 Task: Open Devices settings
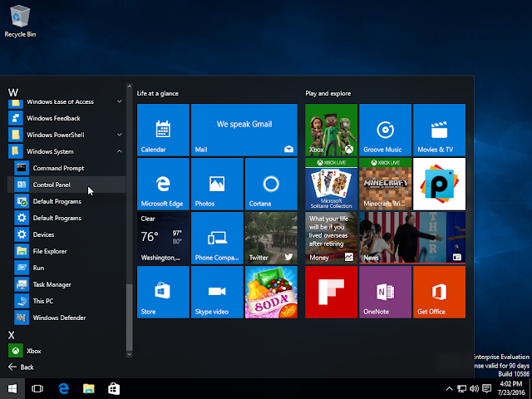[66, 234]
